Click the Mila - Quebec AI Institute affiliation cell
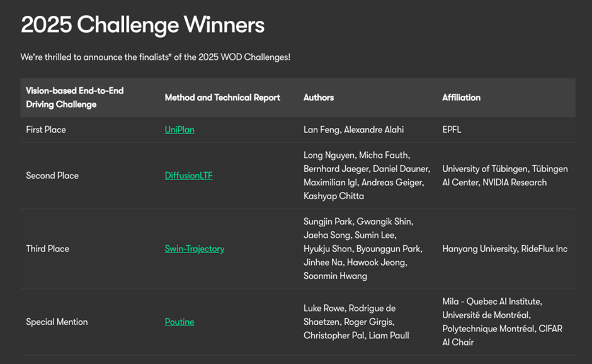 point(502,322)
